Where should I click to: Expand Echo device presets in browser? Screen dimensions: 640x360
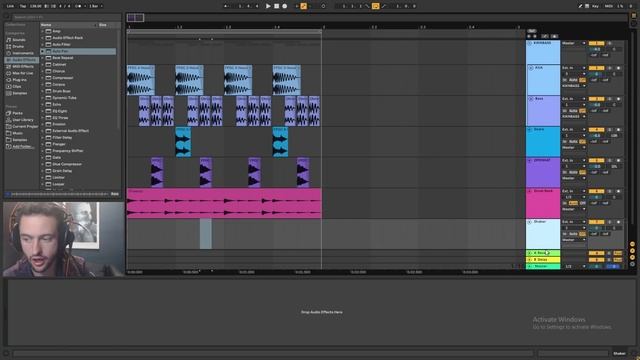pos(42,104)
